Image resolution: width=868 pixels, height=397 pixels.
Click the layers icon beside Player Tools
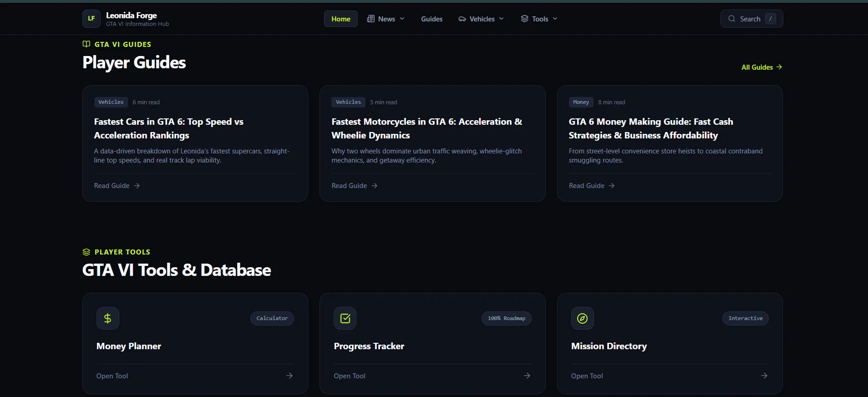[86, 252]
